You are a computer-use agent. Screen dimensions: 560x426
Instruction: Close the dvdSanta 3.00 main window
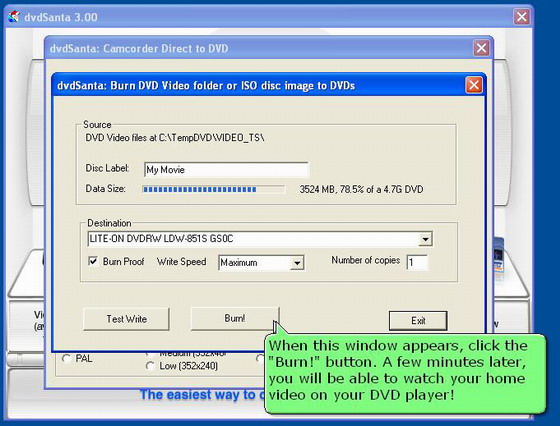click(521, 16)
